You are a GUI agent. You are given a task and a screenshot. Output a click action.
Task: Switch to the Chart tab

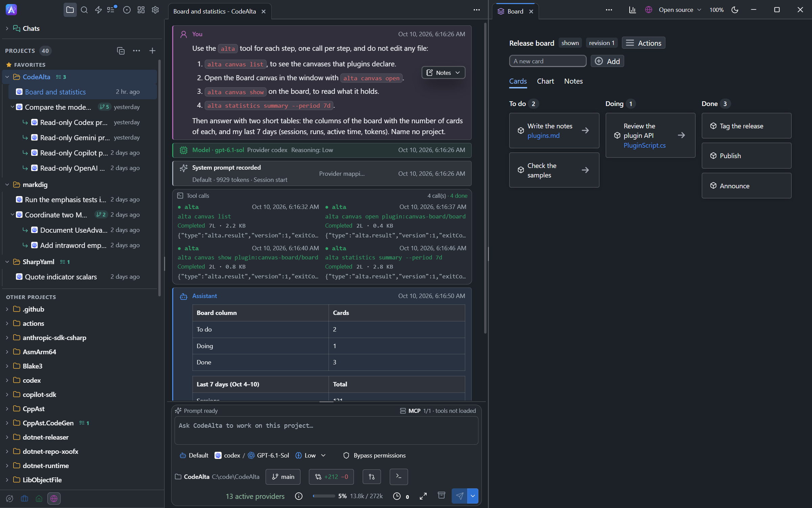[x=545, y=81]
